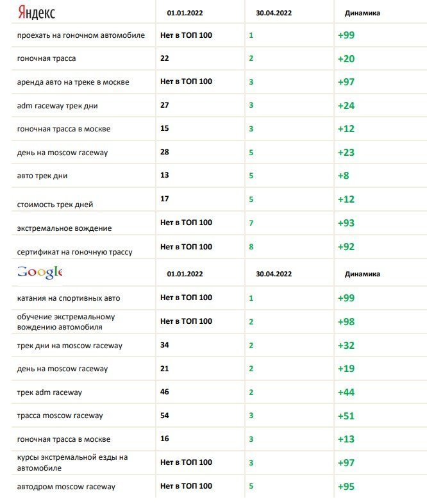The height and width of the screenshot is (504, 427).
Task: Select keyword "проехать на гоночном автомобиле"
Action: 81,35
